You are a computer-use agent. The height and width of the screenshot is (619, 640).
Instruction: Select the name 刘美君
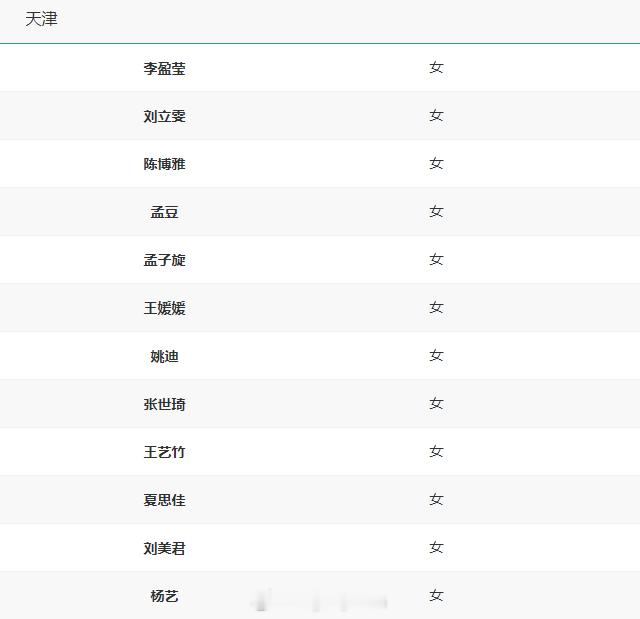point(164,548)
